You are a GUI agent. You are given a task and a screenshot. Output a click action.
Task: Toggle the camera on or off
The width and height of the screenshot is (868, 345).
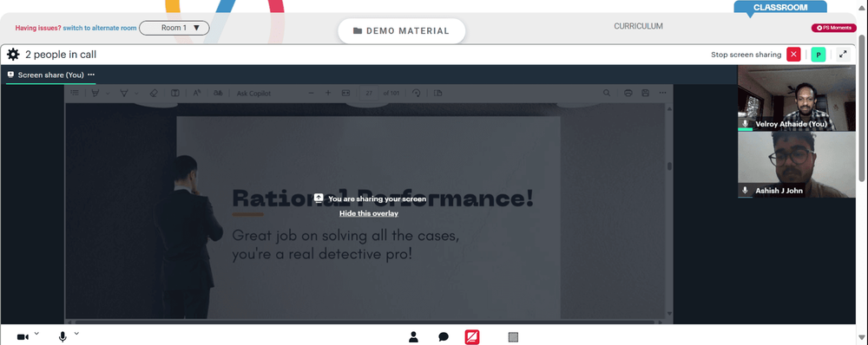pos(23,336)
